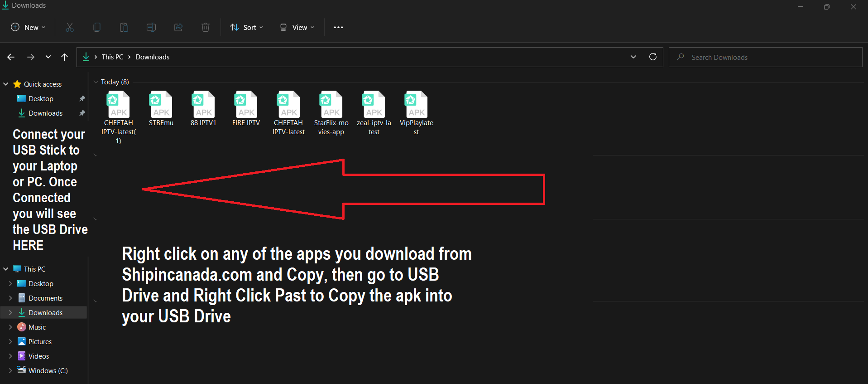Select the 88 IPTV1 APK file
This screenshot has height=384, width=868.
click(204, 109)
